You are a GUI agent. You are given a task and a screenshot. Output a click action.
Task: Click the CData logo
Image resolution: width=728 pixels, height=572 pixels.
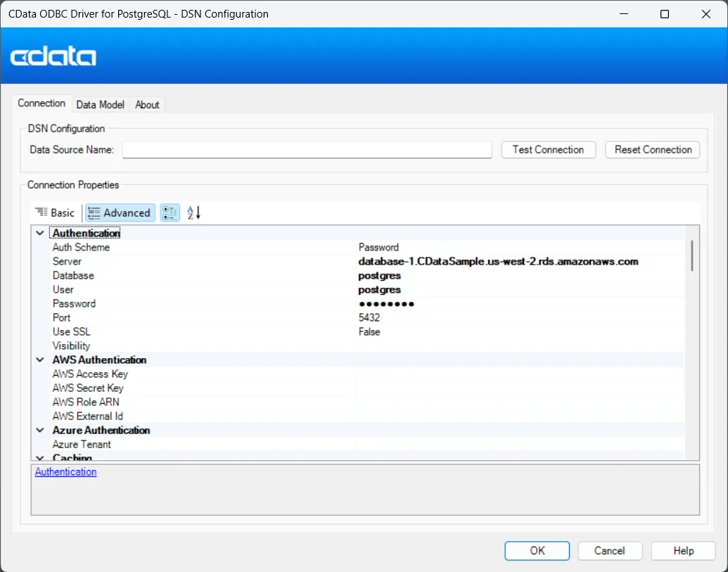tap(53, 56)
